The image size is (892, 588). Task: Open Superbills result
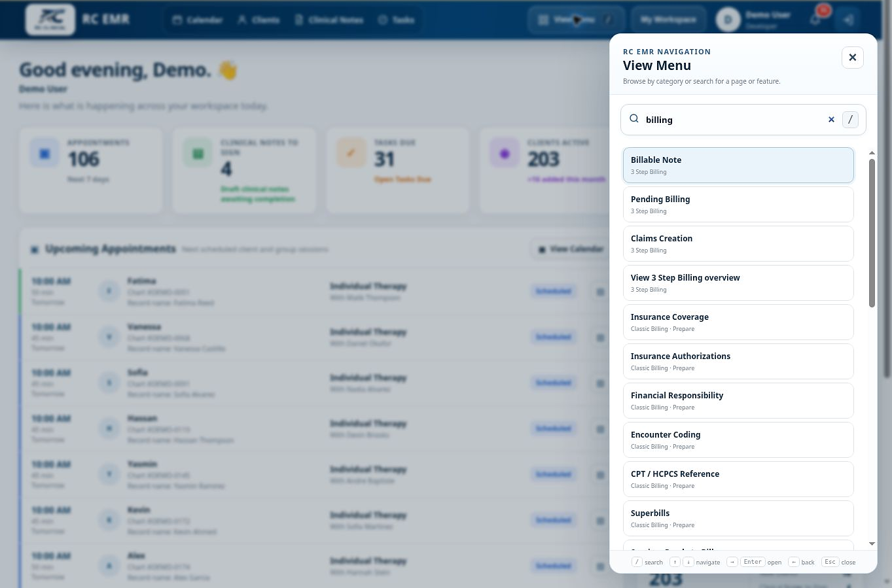[x=738, y=518]
